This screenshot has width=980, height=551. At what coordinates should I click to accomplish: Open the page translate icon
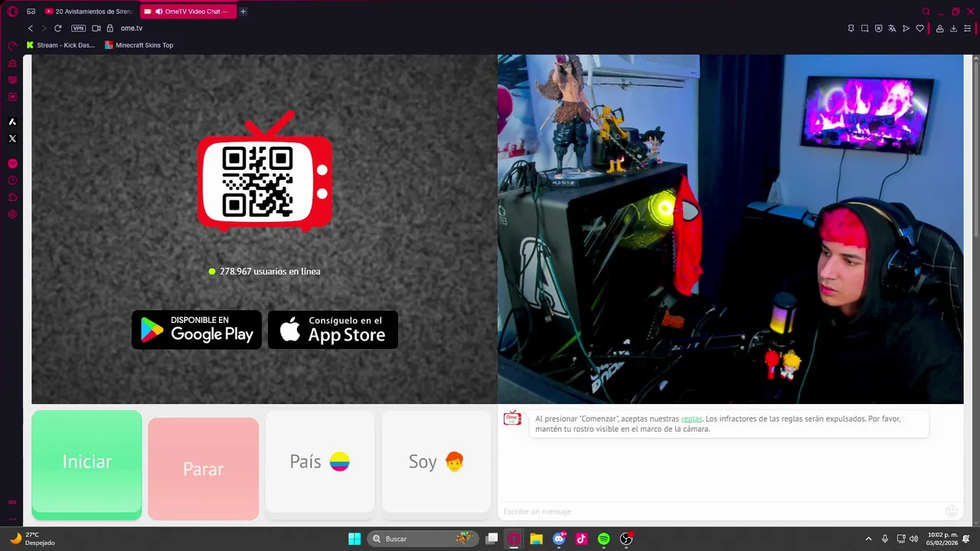coord(892,28)
